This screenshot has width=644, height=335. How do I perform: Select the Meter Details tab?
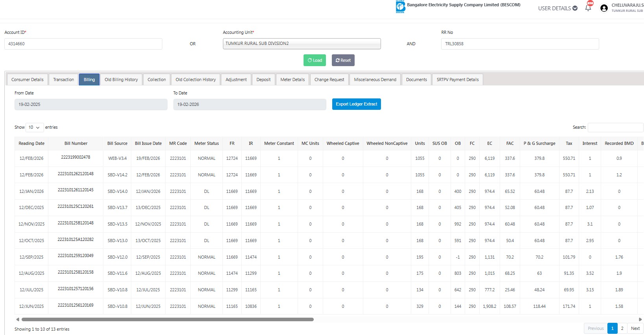point(293,80)
